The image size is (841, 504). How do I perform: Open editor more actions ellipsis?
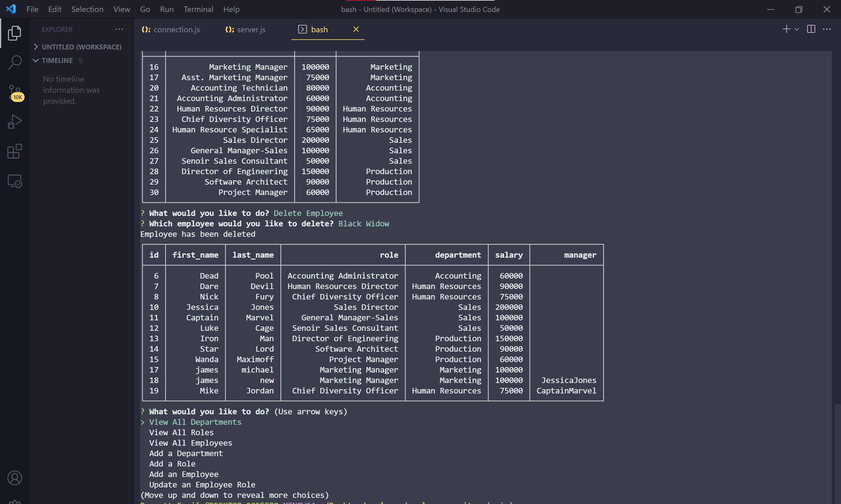[x=827, y=29]
